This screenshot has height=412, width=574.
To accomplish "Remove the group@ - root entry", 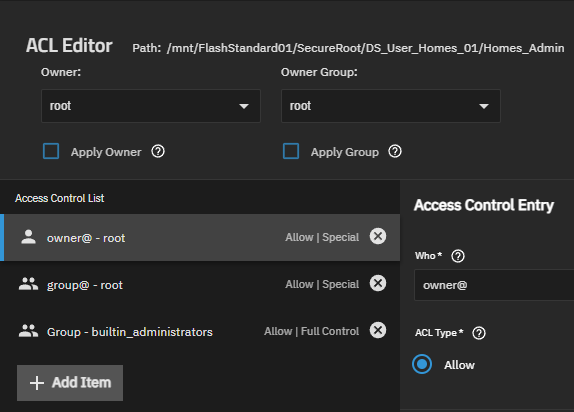I will pyautogui.click(x=378, y=283).
